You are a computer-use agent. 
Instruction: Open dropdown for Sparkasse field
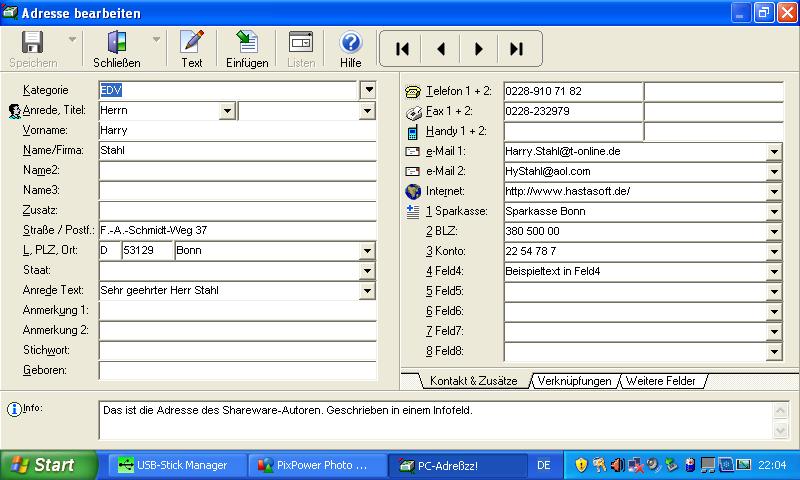[774, 212]
